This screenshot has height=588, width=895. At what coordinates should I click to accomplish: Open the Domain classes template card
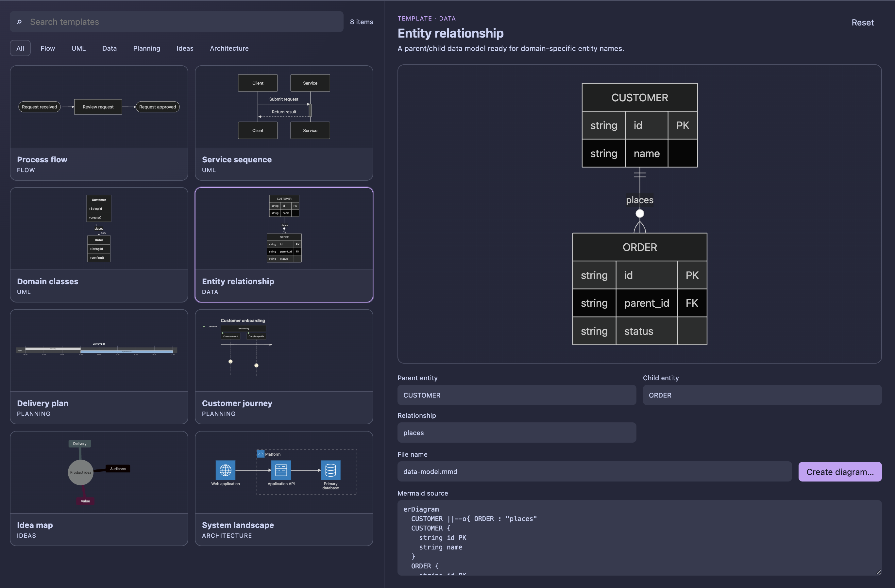tap(99, 245)
